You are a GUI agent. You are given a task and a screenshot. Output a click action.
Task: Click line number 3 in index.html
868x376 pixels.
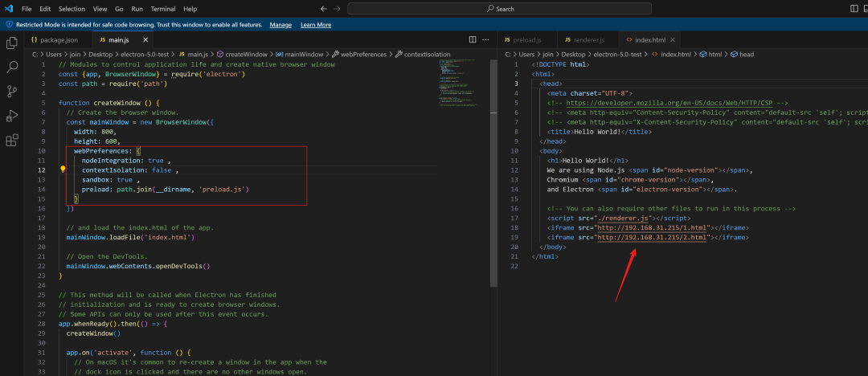click(x=516, y=83)
